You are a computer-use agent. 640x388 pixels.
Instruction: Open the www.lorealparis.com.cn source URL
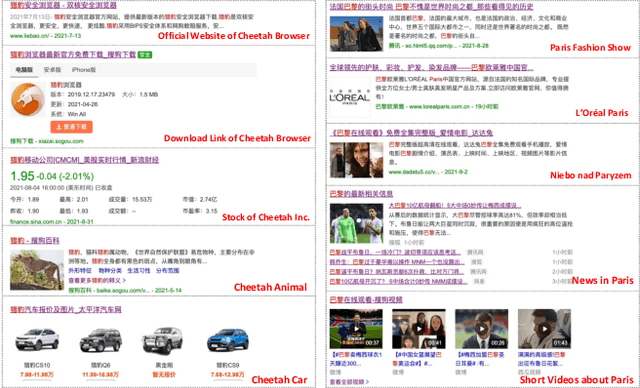pos(437,106)
